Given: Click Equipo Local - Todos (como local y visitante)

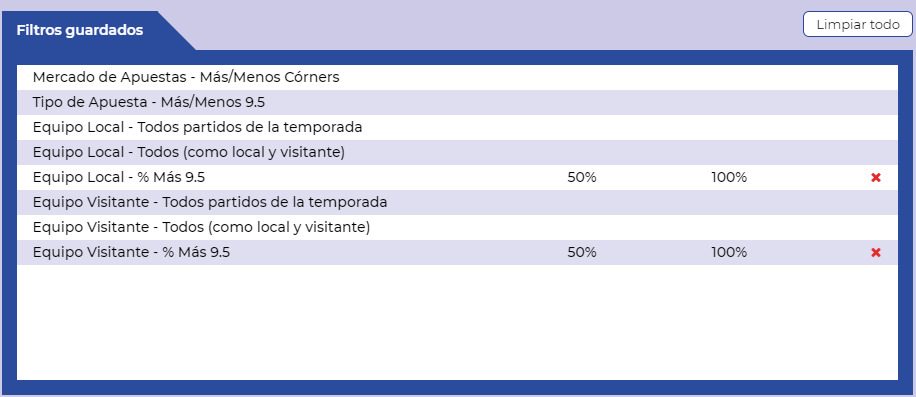Looking at the screenshot, I should coord(189,152).
